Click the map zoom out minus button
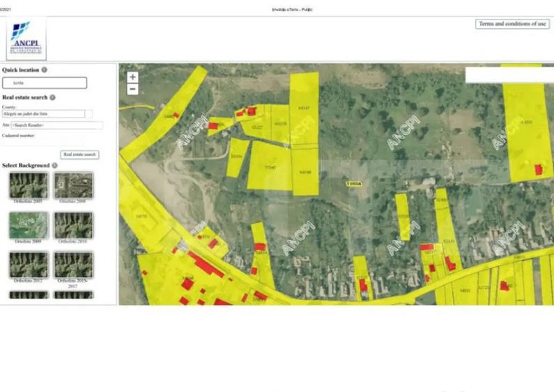This screenshot has height=392, width=554. pos(132,89)
